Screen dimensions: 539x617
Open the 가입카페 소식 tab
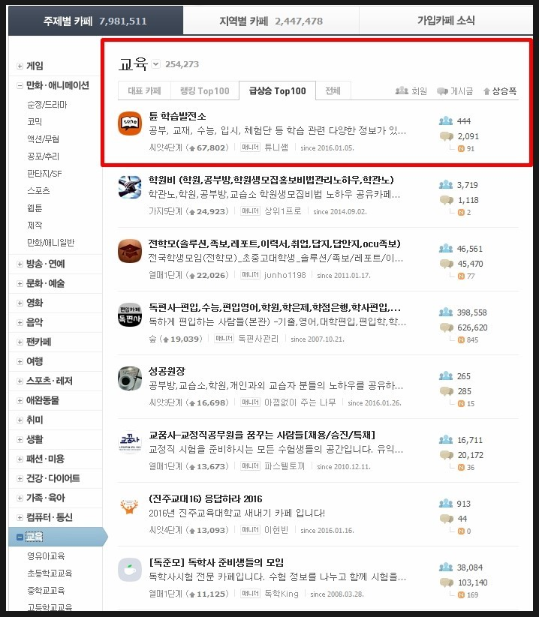[446, 20]
